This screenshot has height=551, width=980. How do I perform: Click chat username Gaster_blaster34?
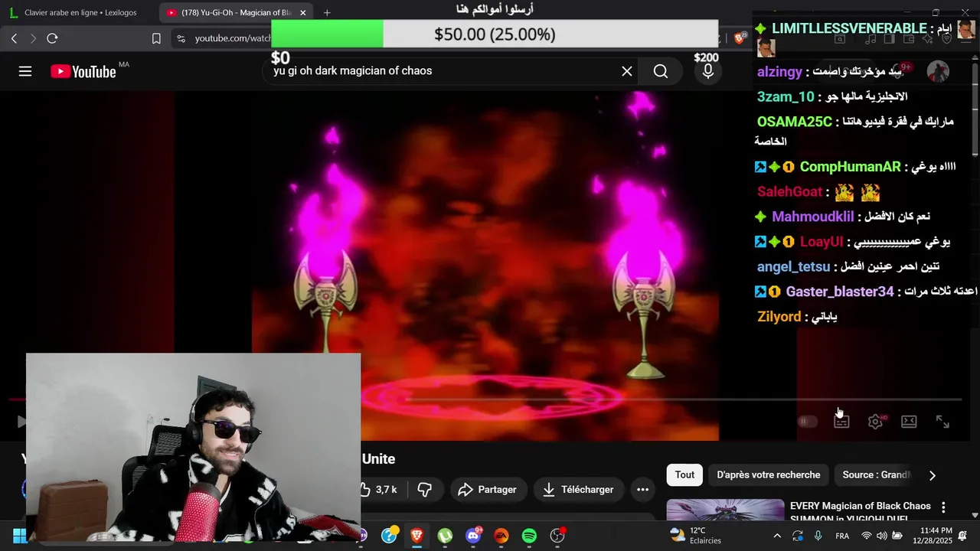point(840,292)
